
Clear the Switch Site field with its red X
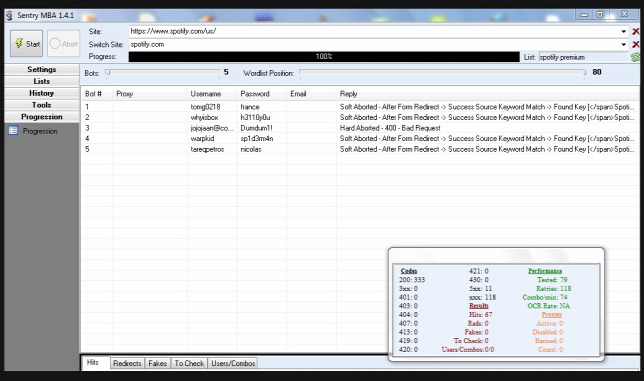635,44
